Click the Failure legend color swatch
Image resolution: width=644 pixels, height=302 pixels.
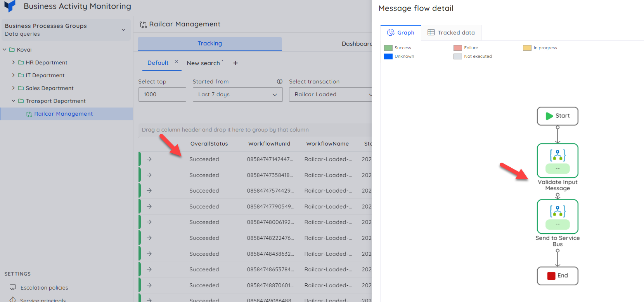[x=458, y=48]
